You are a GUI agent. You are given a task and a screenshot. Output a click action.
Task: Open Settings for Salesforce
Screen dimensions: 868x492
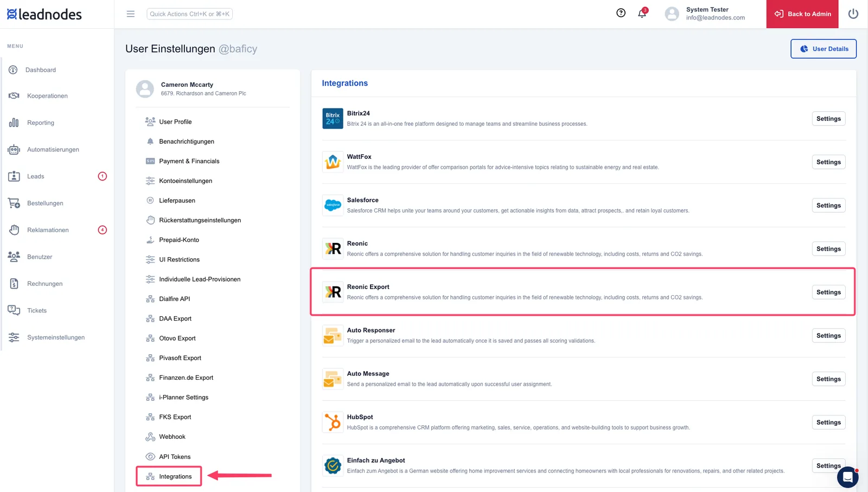[828, 205]
